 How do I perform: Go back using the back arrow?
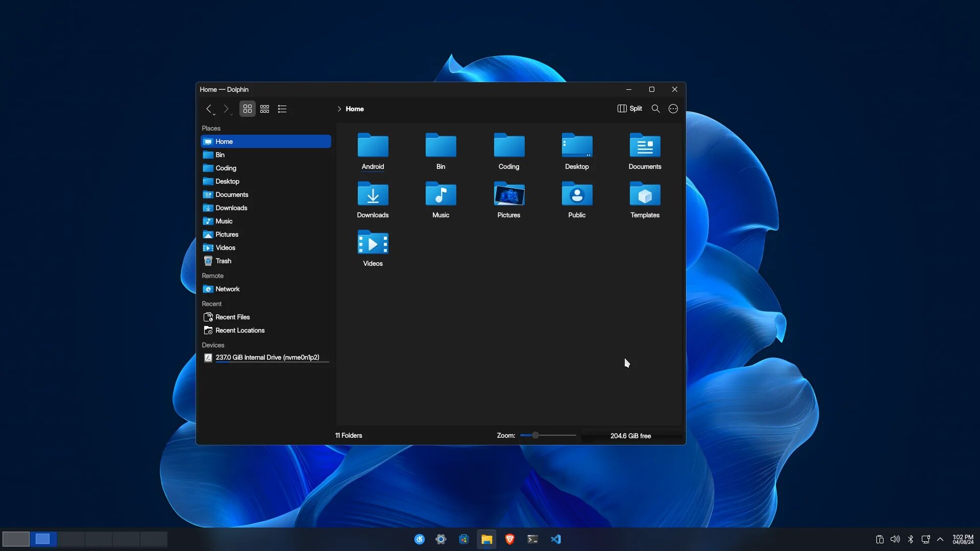pos(208,109)
